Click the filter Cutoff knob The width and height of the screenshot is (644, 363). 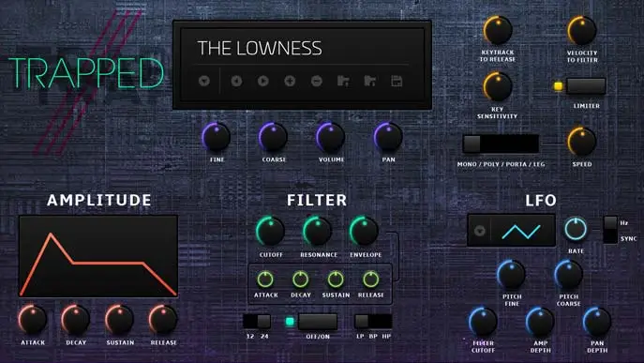click(x=271, y=231)
